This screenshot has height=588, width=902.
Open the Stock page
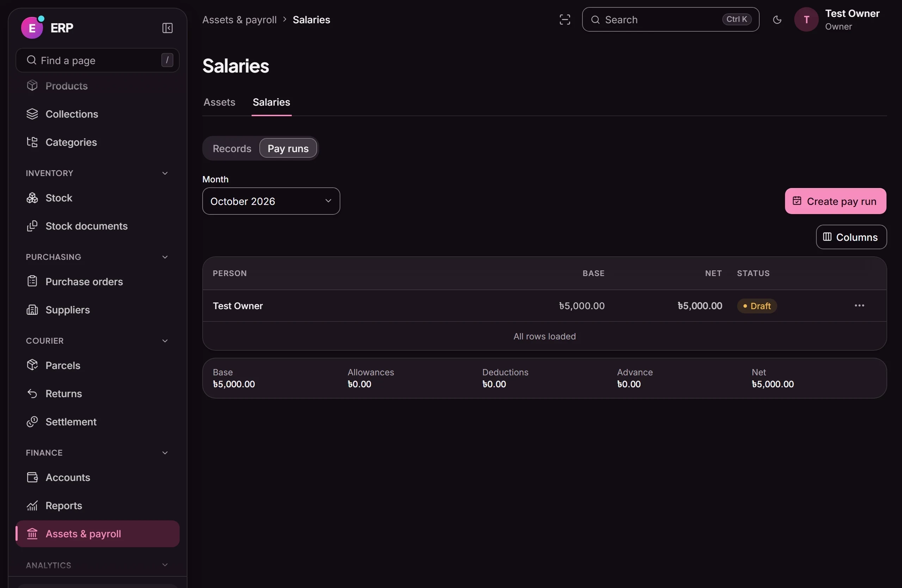tap(97, 198)
